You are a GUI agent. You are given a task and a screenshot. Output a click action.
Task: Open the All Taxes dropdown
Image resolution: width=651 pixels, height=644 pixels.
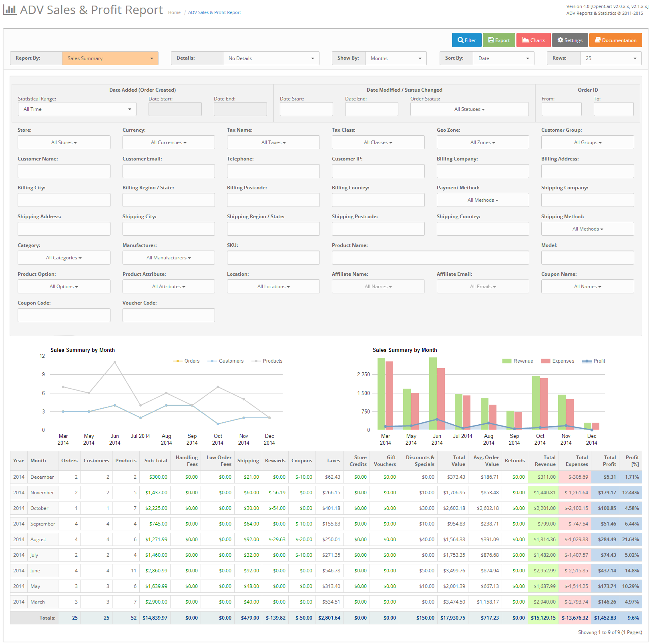(x=273, y=142)
